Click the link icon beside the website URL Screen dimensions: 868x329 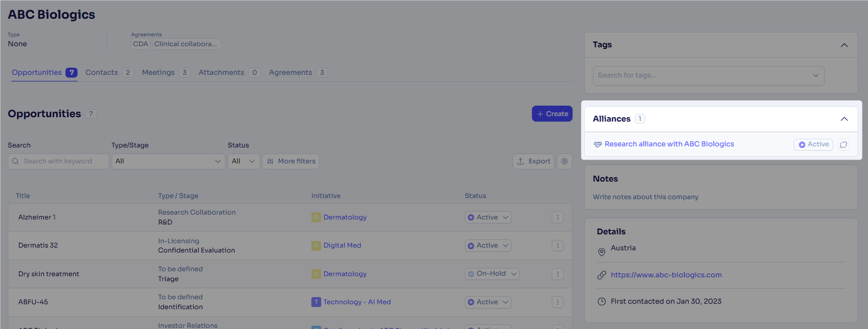pos(602,275)
